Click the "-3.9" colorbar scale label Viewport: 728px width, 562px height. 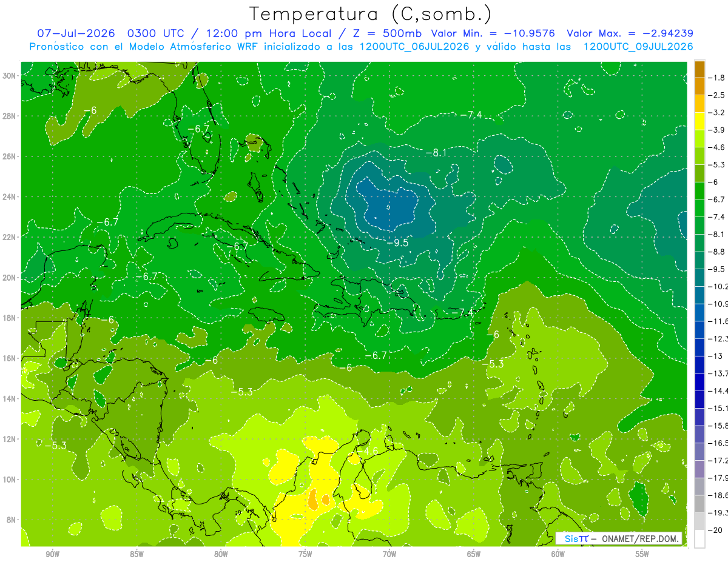[718, 130]
